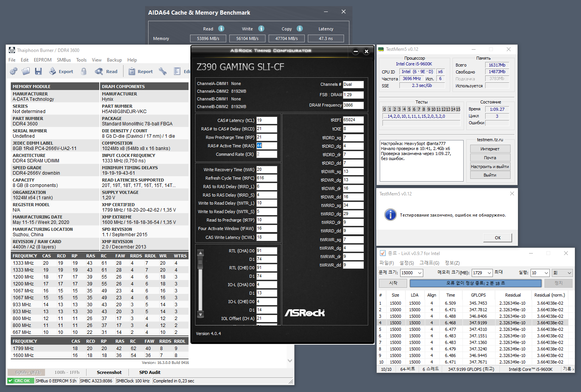
Task: Click the info icon next to Read
Action: point(221,28)
